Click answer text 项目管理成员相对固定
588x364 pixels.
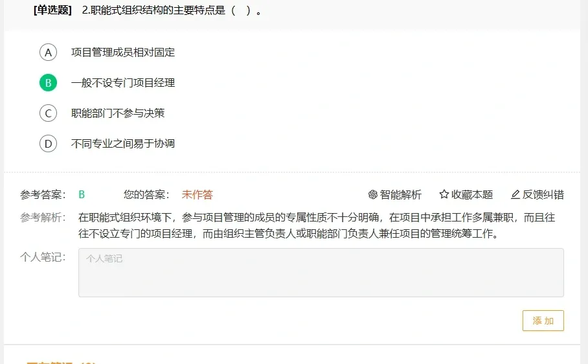pos(123,52)
